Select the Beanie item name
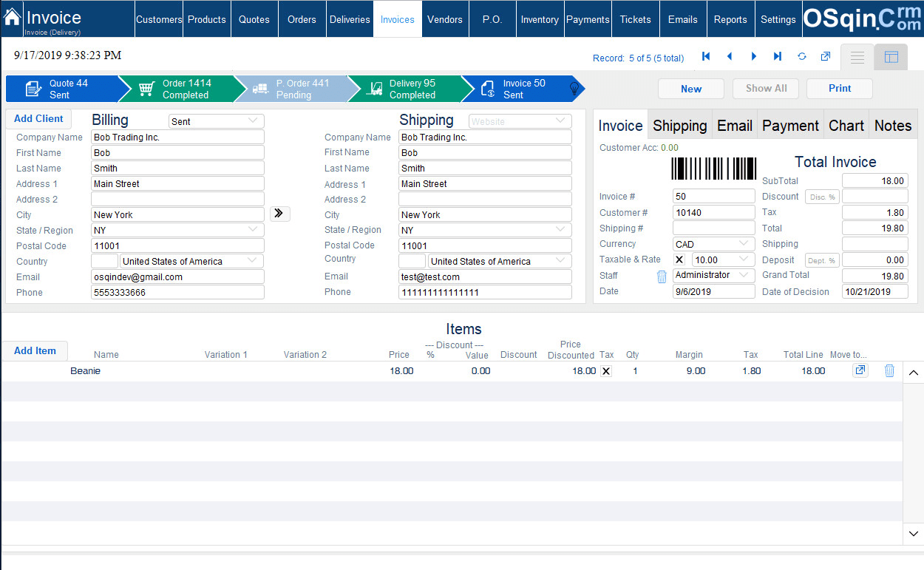Image resolution: width=924 pixels, height=570 pixels. pyautogui.click(x=85, y=371)
